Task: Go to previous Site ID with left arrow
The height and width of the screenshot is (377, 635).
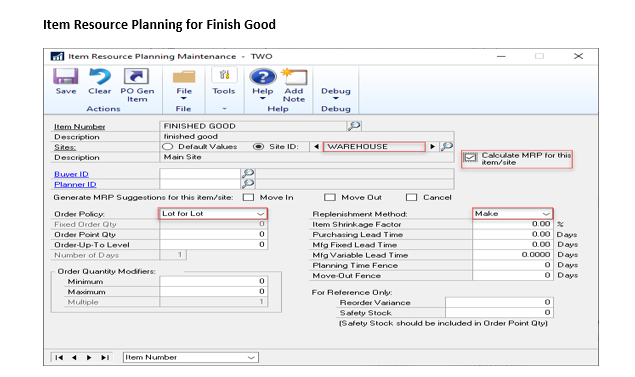Action: [x=316, y=147]
